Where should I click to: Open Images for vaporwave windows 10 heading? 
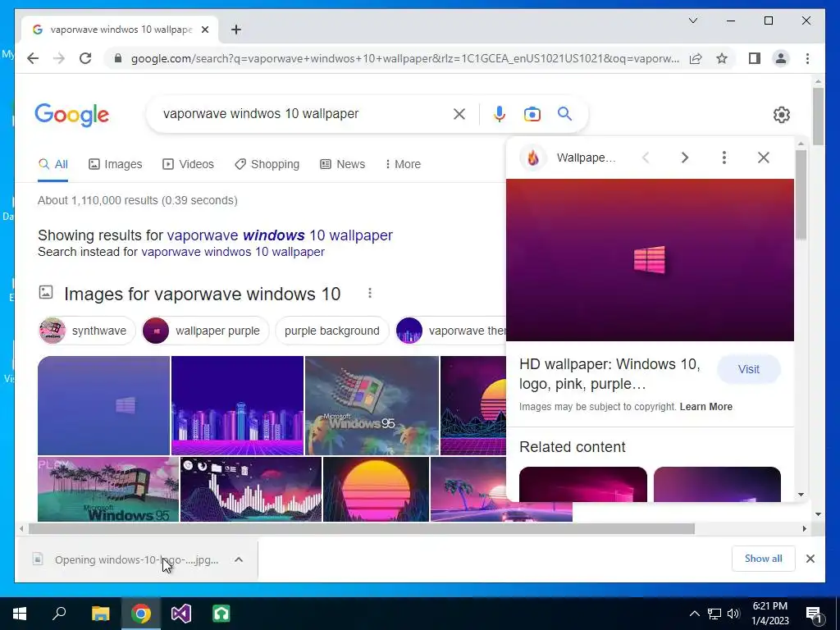[202, 294]
